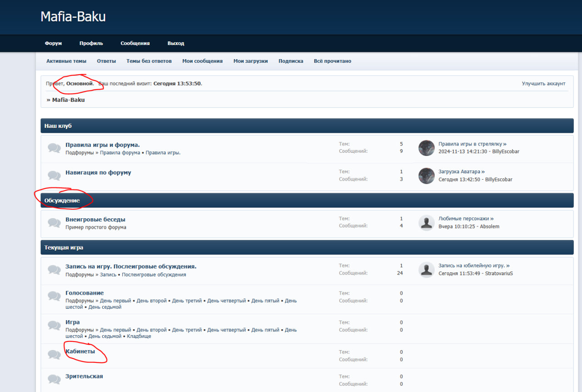Image resolution: width=582 pixels, height=392 pixels.
Task: Click forum status icon for Игра
Action: click(x=54, y=326)
